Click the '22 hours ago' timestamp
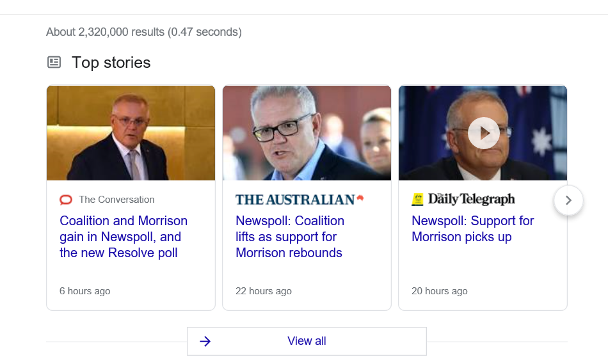608x364 pixels. point(263,291)
